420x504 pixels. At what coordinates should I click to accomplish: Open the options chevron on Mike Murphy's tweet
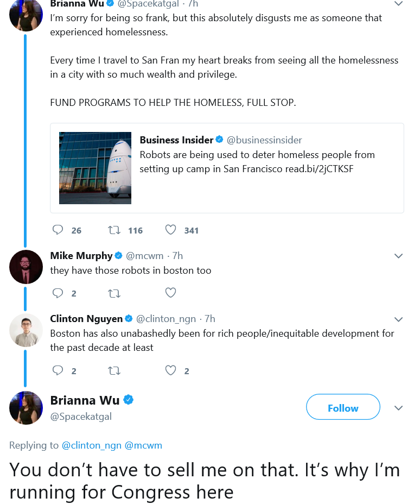[398, 256]
